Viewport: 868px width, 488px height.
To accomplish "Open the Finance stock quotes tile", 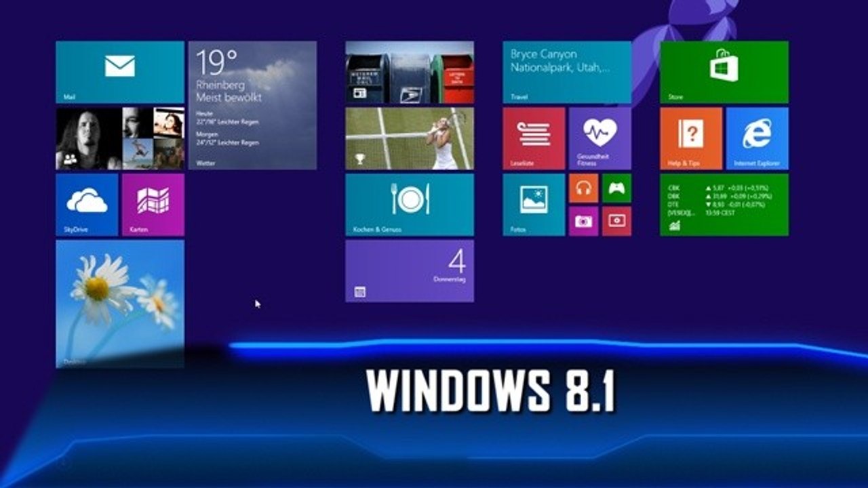I will 724,205.
